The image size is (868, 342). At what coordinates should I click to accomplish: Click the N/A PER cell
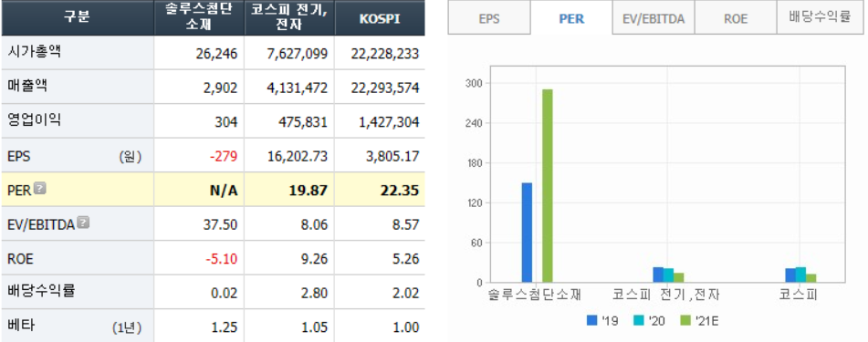point(224,191)
